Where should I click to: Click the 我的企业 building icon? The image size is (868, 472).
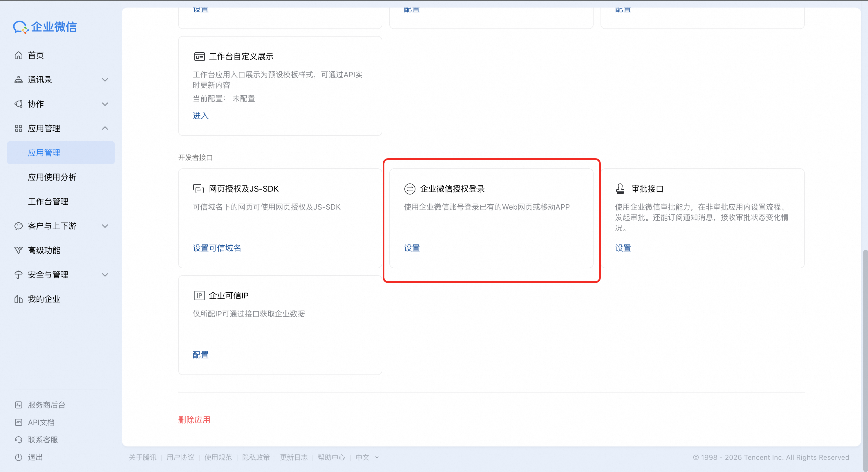click(x=19, y=299)
